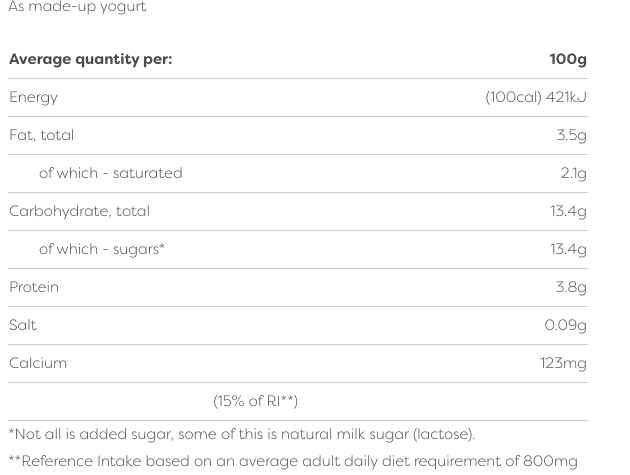Select the Protein row label
630x475 pixels.
pyautogui.click(x=34, y=287)
